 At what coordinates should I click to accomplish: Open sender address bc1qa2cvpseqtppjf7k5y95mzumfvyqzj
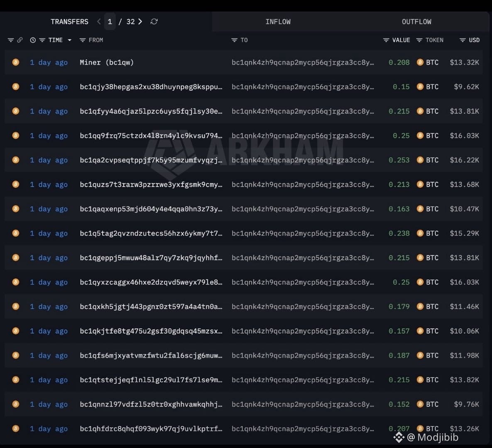(151, 160)
